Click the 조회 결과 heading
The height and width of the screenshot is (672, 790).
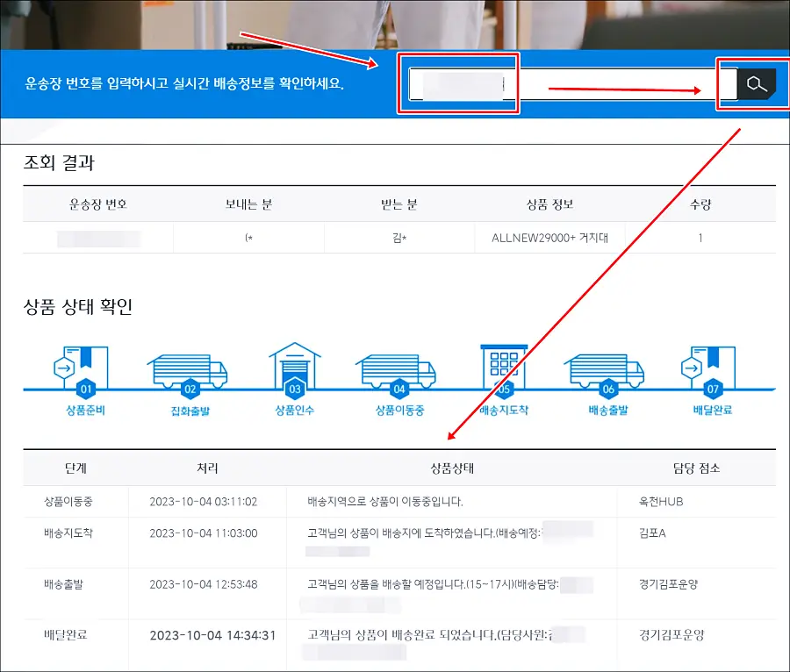point(59,162)
